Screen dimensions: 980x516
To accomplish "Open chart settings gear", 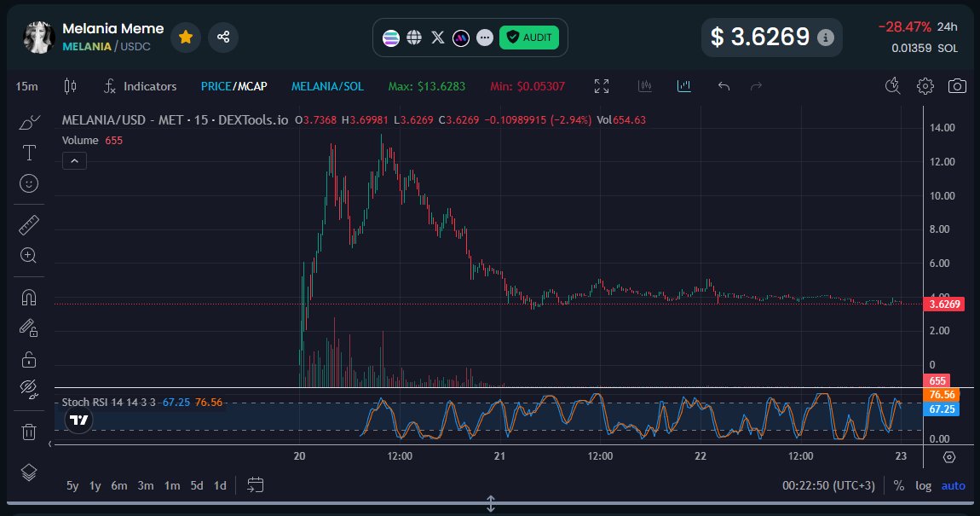I will (x=925, y=86).
